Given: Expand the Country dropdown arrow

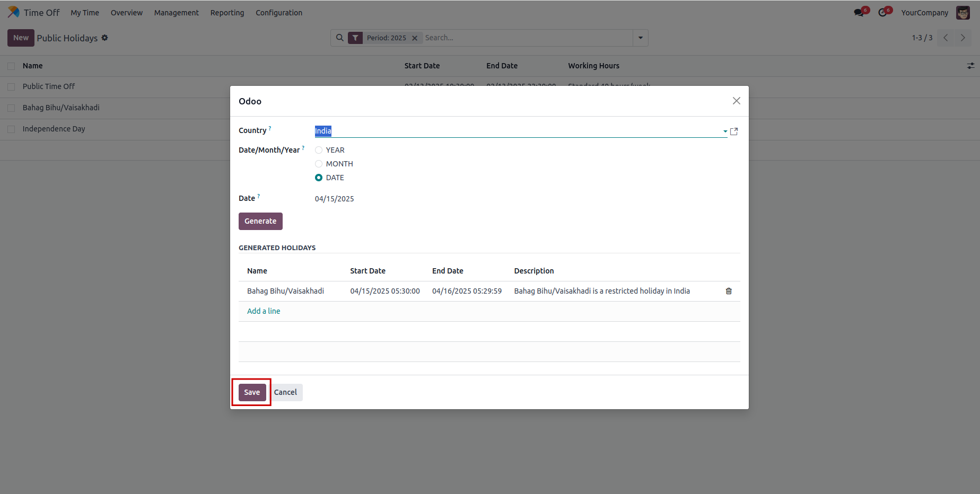Looking at the screenshot, I should point(725,131).
